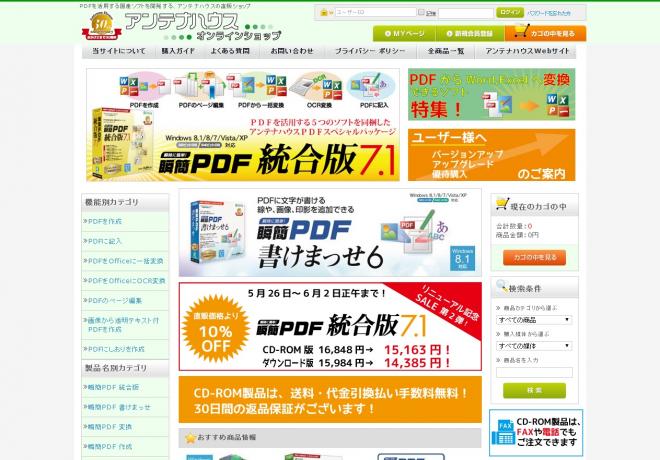Click the MYページ button
660x460 pixels.
pos(405,33)
